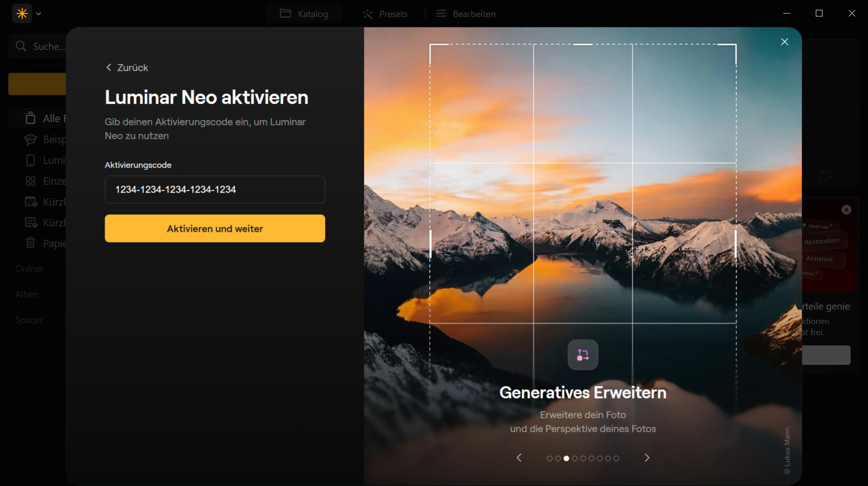This screenshot has height=486, width=868.
Task: Click the trash icon in the sidebar
Action: pos(31,243)
